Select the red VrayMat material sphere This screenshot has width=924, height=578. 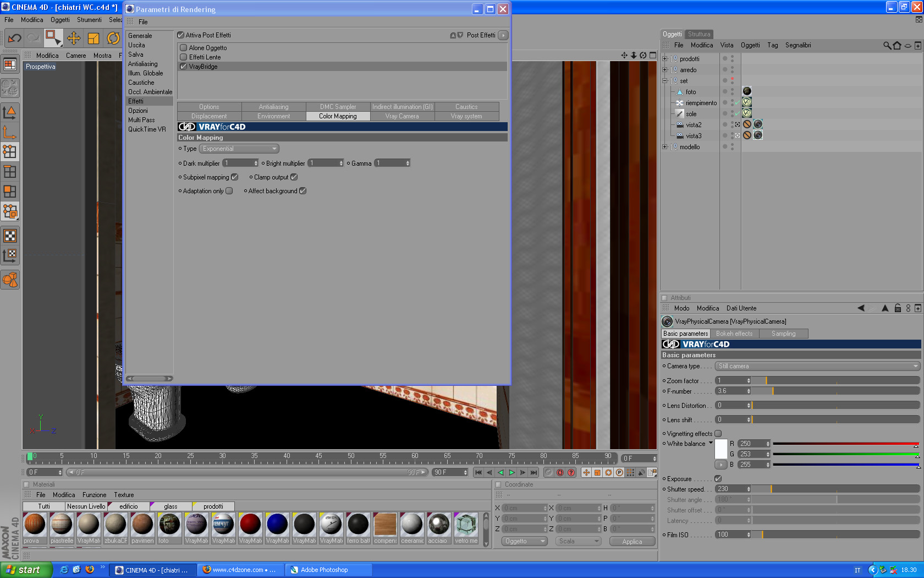pyautogui.click(x=250, y=528)
